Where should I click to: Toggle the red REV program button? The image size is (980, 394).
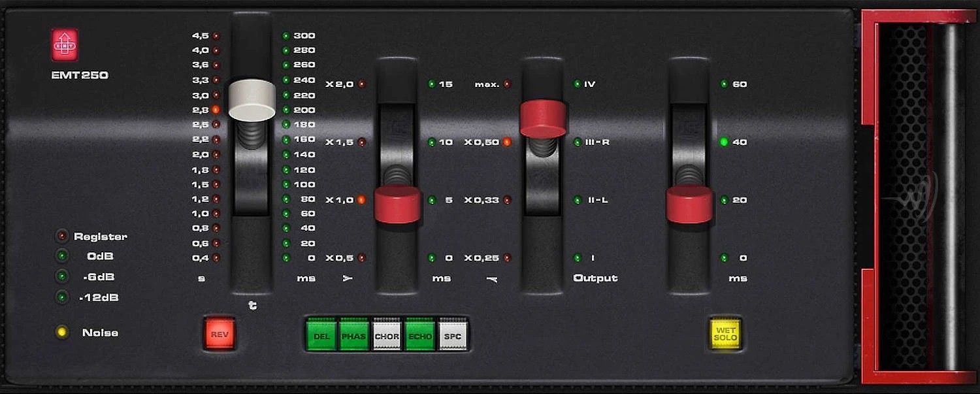pos(220,334)
